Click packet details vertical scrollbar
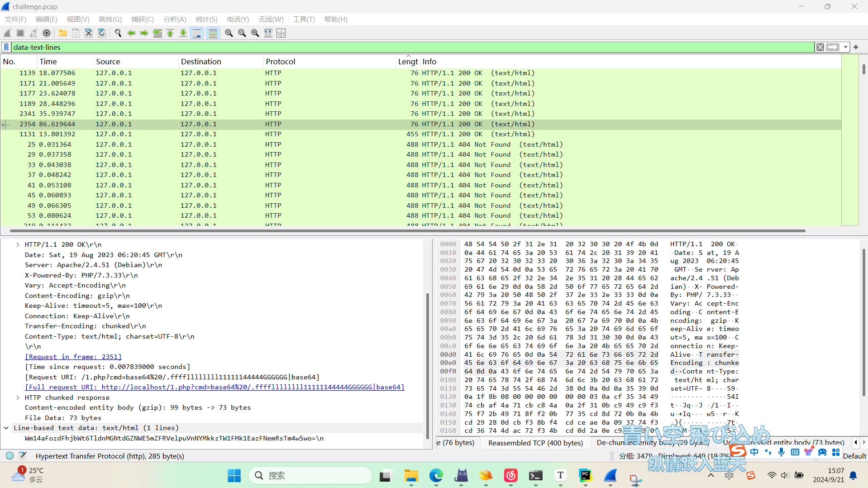The height and width of the screenshot is (488, 868). tap(427, 367)
